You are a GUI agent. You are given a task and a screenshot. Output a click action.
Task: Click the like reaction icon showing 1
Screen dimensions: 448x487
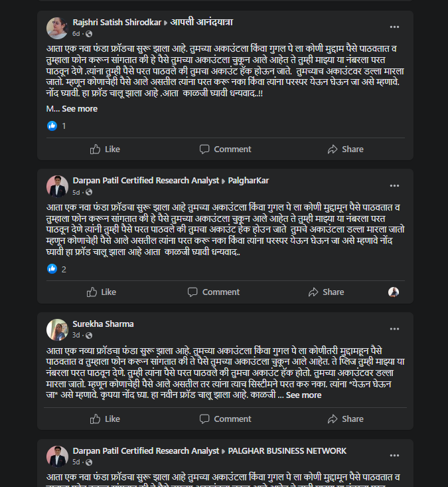(x=52, y=126)
